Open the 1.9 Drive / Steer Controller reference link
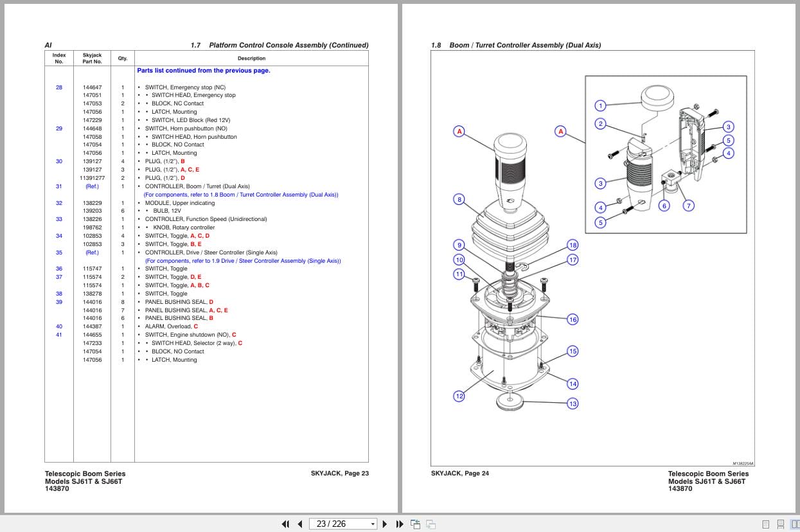This screenshot has width=800, height=532. [242, 261]
